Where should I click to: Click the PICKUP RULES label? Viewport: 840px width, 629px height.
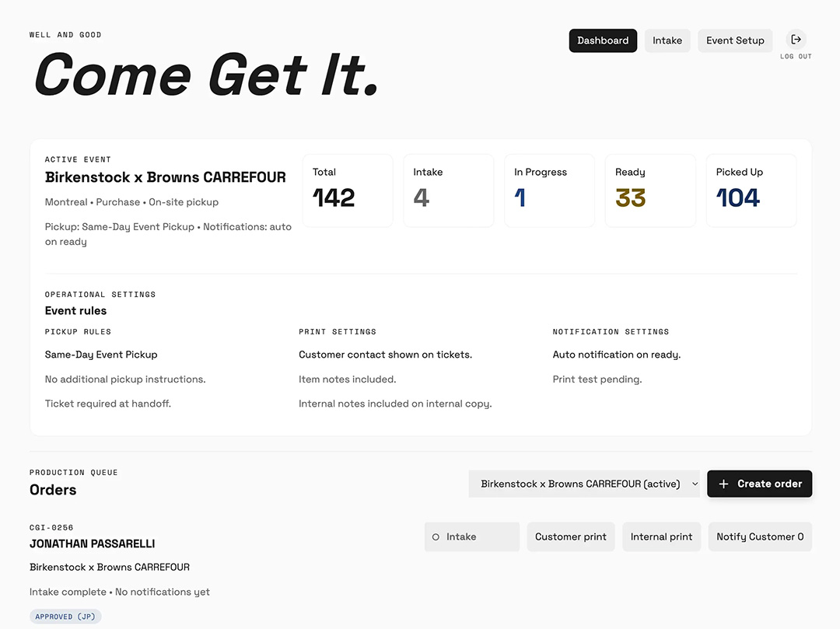[79, 332]
